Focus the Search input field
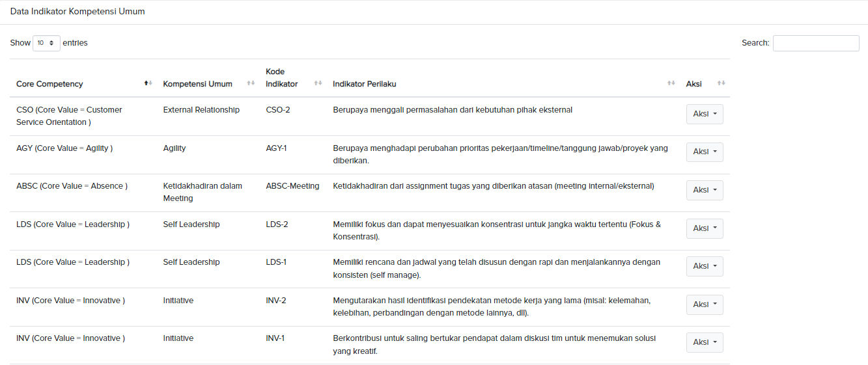 pyautogui.click(x=815, y=43)
